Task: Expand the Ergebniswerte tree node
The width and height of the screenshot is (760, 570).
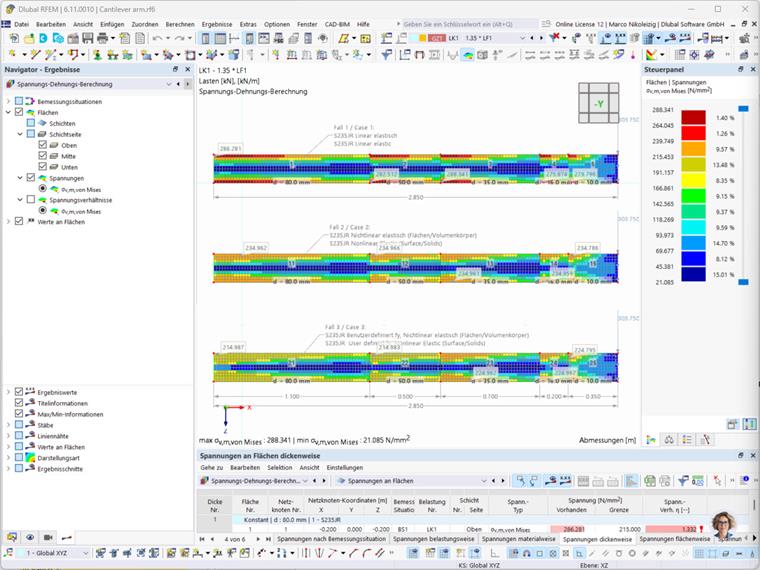Action: point(8,392)
